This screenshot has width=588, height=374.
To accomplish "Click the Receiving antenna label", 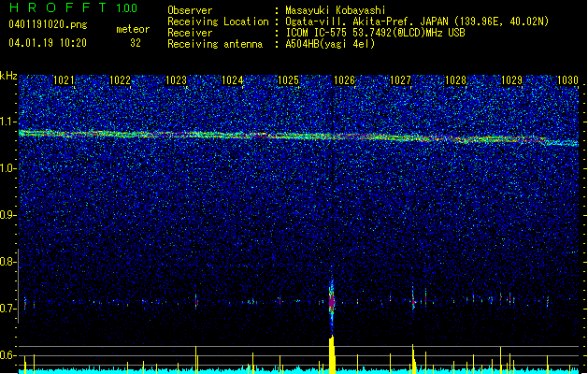I will pos(215,44).
